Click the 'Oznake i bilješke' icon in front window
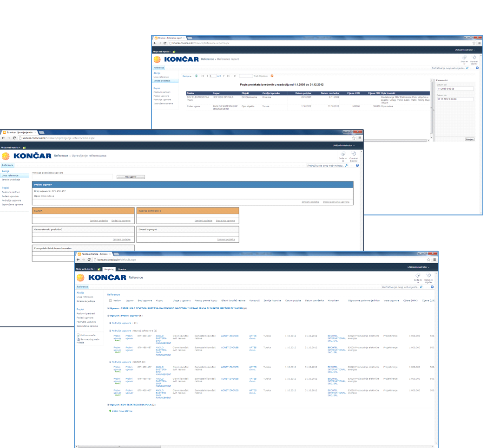 point(429,276)
